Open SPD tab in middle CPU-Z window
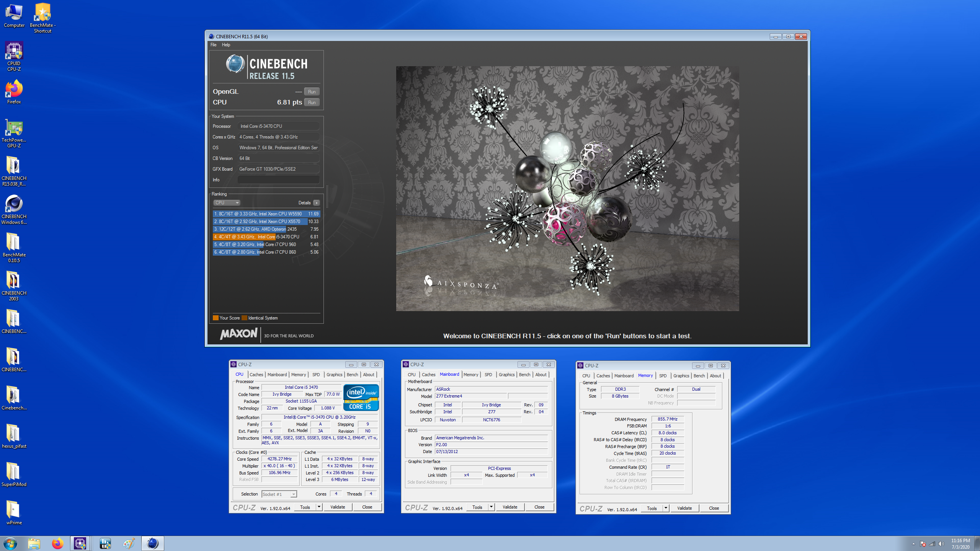The image size is (980, 551). click(488, 375)
